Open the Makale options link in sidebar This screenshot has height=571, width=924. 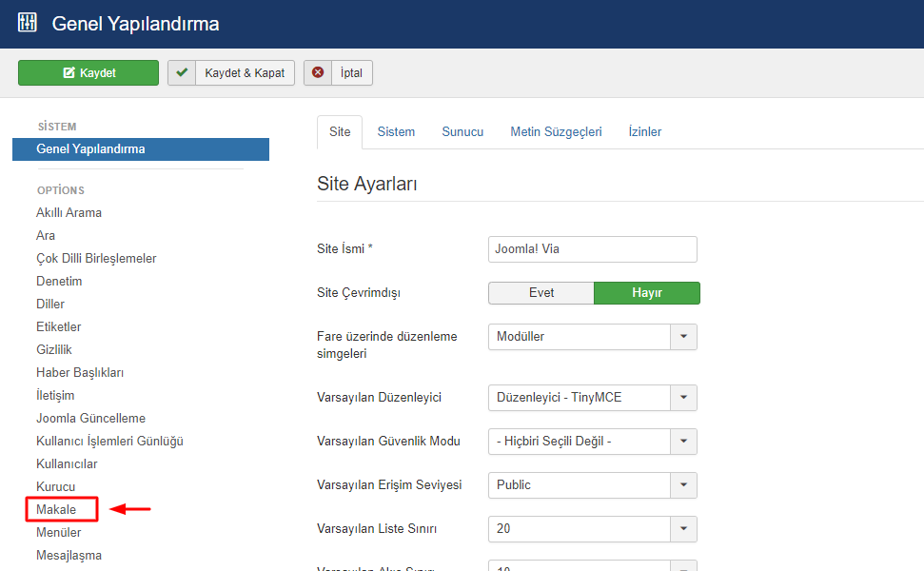tap(56, 510)
